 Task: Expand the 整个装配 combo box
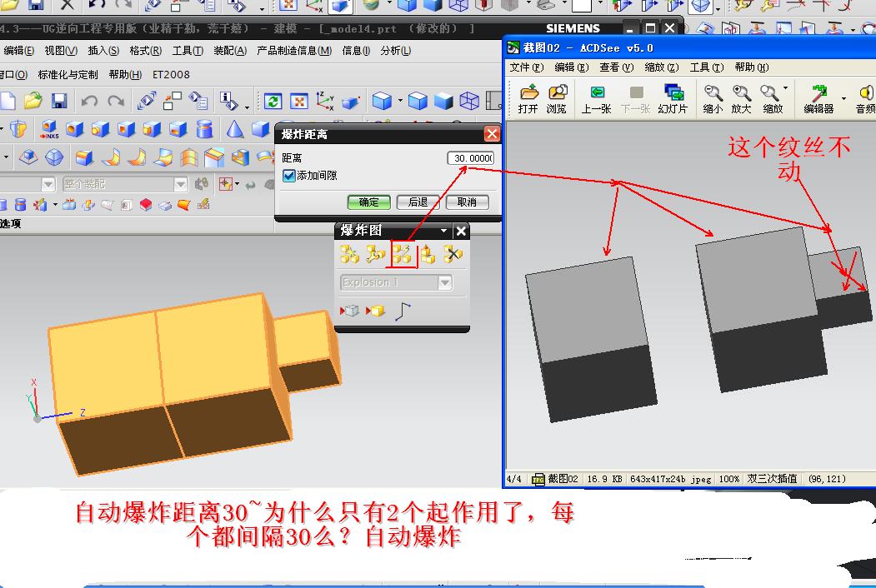pos(181,184)
